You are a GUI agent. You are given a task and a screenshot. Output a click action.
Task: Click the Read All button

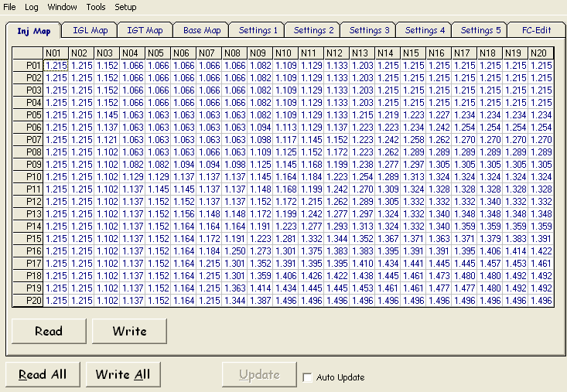pyautogui.click(x=43, y=374)
